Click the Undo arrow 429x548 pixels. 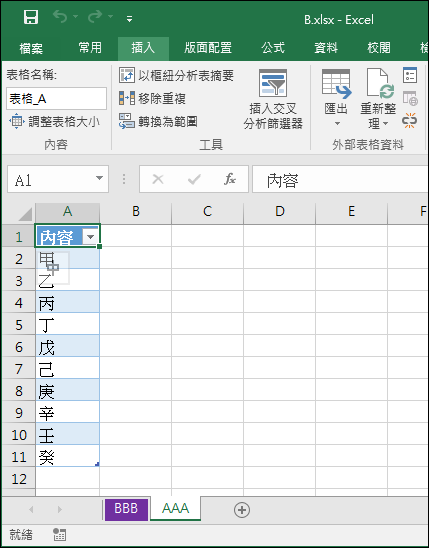(x=60, y=17)
